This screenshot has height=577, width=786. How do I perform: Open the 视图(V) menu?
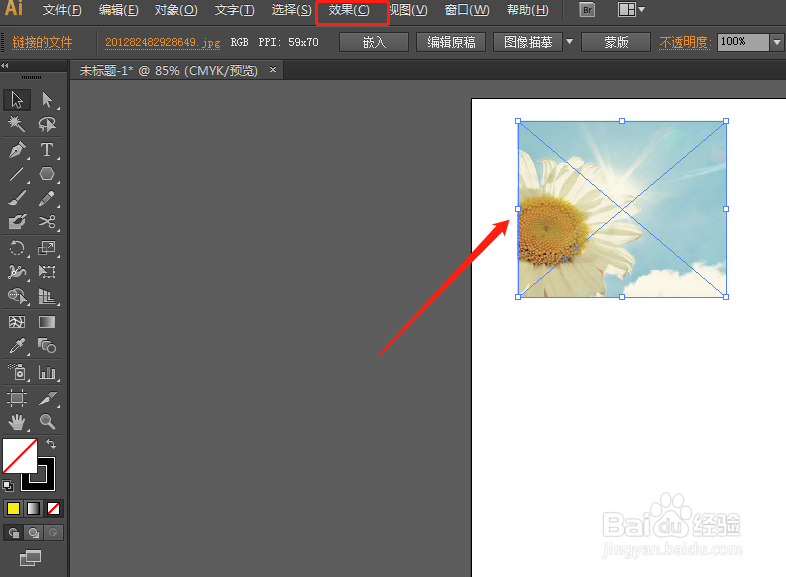click(409, 10)
